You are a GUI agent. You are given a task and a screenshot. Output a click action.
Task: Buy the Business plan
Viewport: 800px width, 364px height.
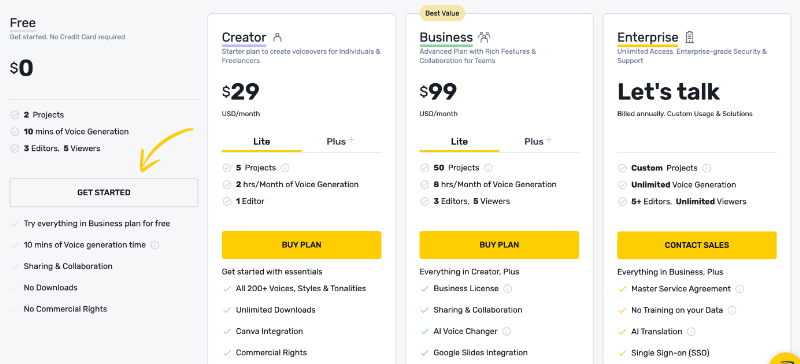coord(499,245)
